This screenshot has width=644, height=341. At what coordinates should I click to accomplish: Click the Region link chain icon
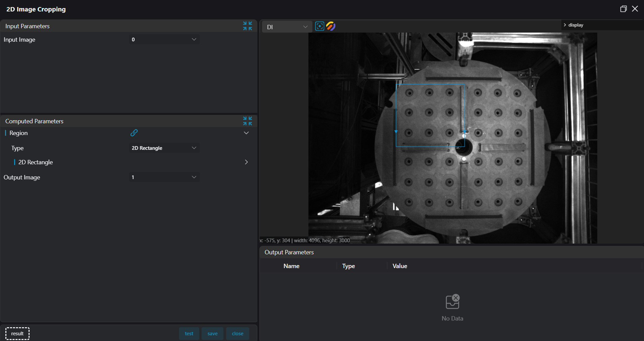click(134, 133)
